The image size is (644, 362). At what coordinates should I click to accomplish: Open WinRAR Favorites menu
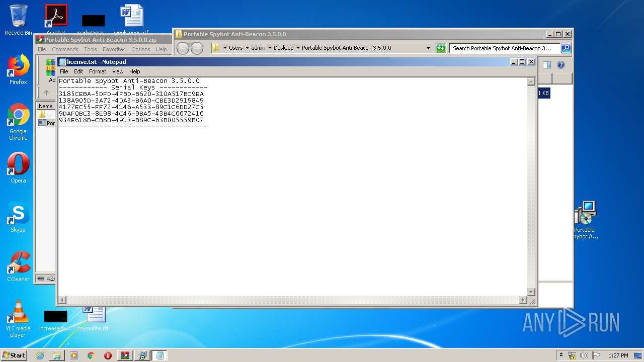point(114,49)
